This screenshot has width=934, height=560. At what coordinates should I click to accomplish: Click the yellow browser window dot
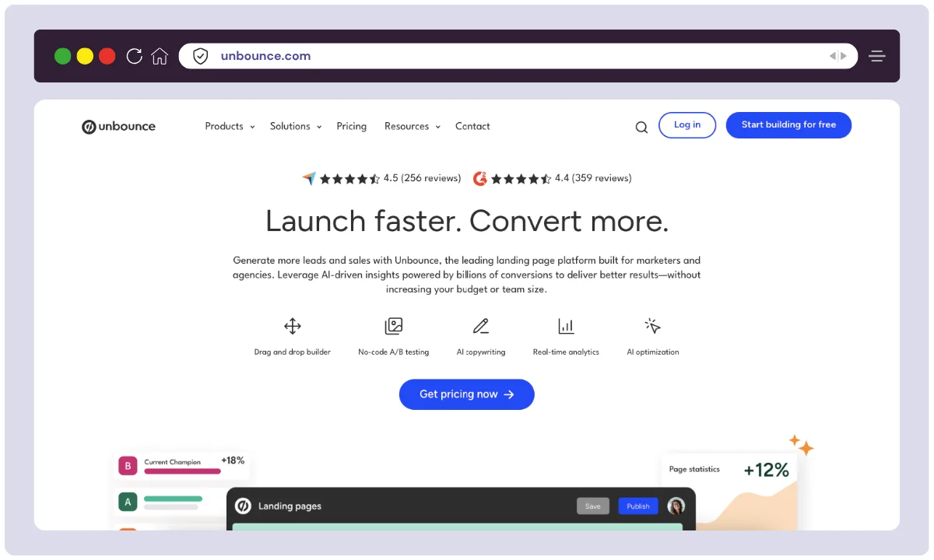[85, 56]
